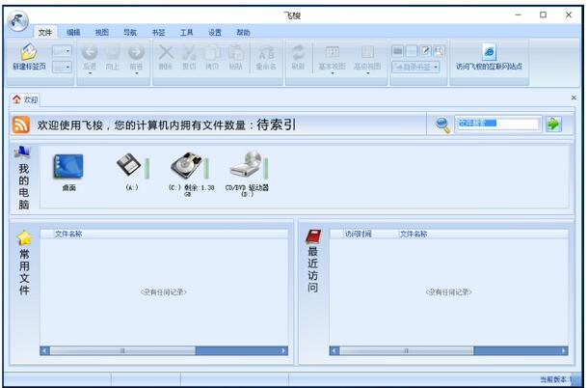
Task: Click the 拷贝 copy icon
Action: 212,52
